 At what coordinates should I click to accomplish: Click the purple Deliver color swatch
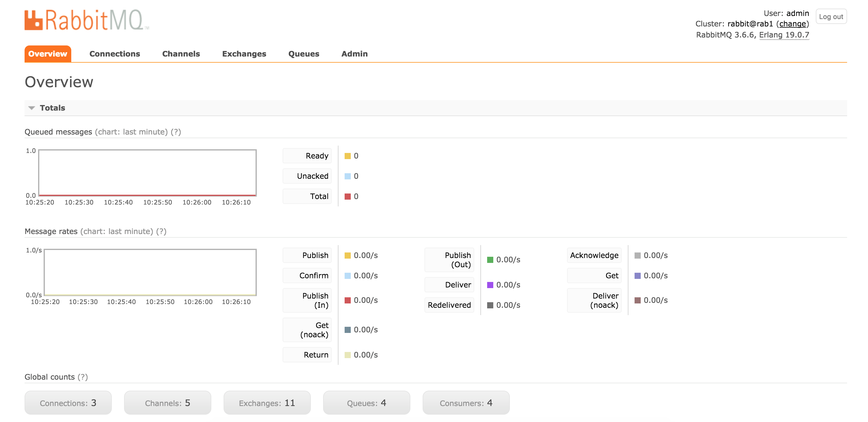point(490,285)
